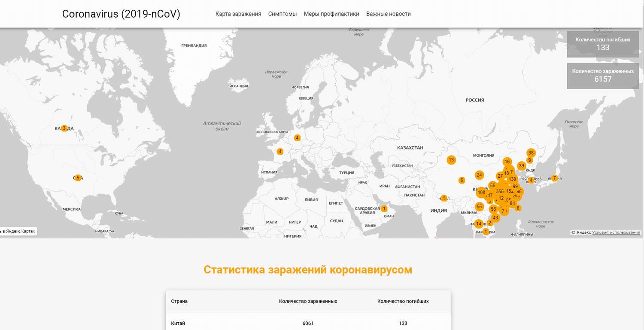Go to the Симптомы section
644x330 pixels.
point(283,14)
